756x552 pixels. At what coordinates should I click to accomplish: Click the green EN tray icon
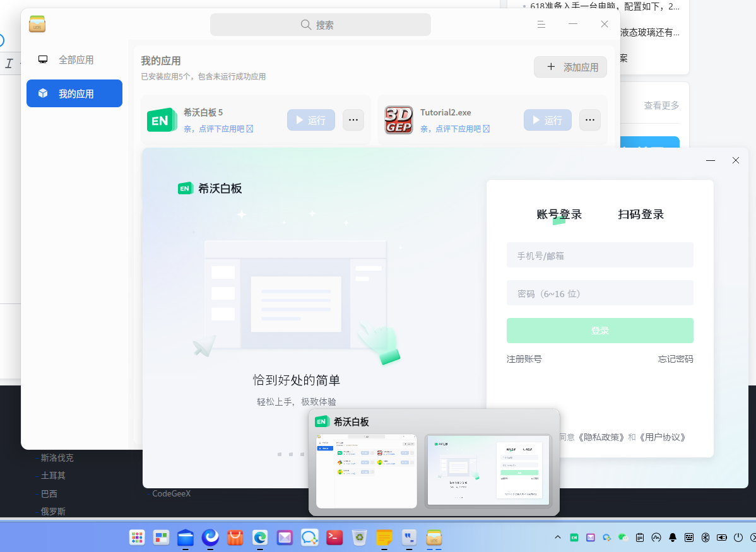tap(574, 537)
